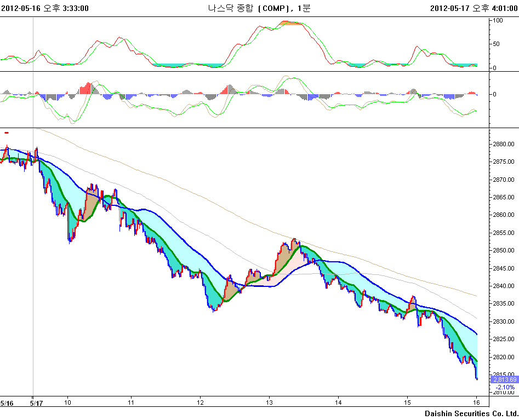Click the 12 hour tick on the time axis
Image resolution: width=519 pixels, height=420 pixels.
click(200, 402)
